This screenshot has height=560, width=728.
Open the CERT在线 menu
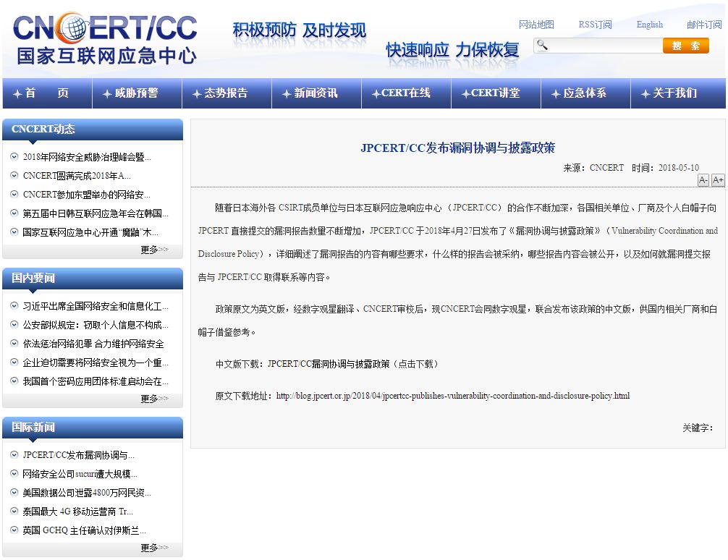(x=406, y=93)
